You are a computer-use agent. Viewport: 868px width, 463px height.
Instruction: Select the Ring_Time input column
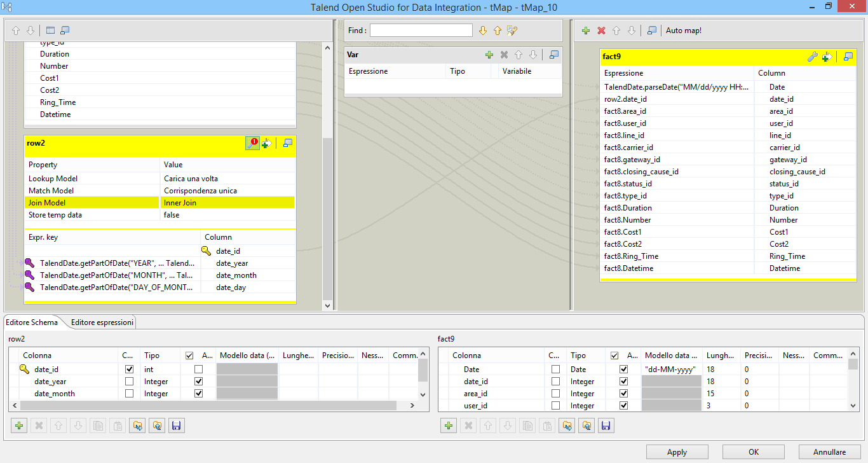click(160, 102)
